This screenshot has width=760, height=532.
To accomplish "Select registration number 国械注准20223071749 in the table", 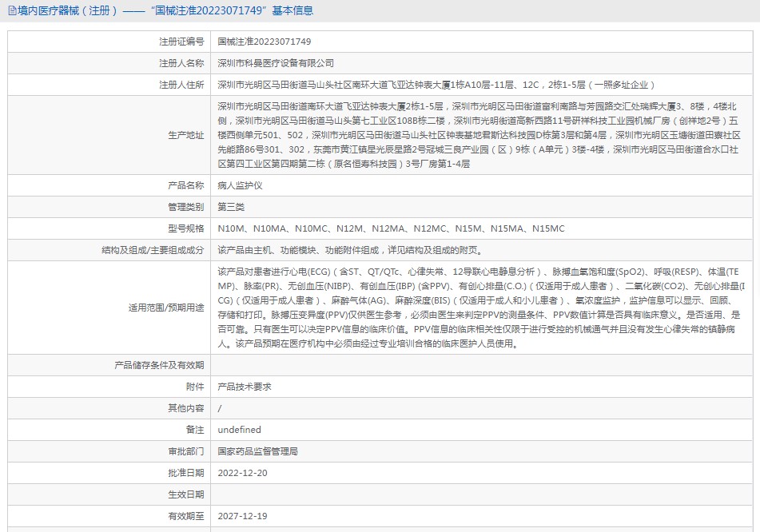I will [x=265, y=42].
